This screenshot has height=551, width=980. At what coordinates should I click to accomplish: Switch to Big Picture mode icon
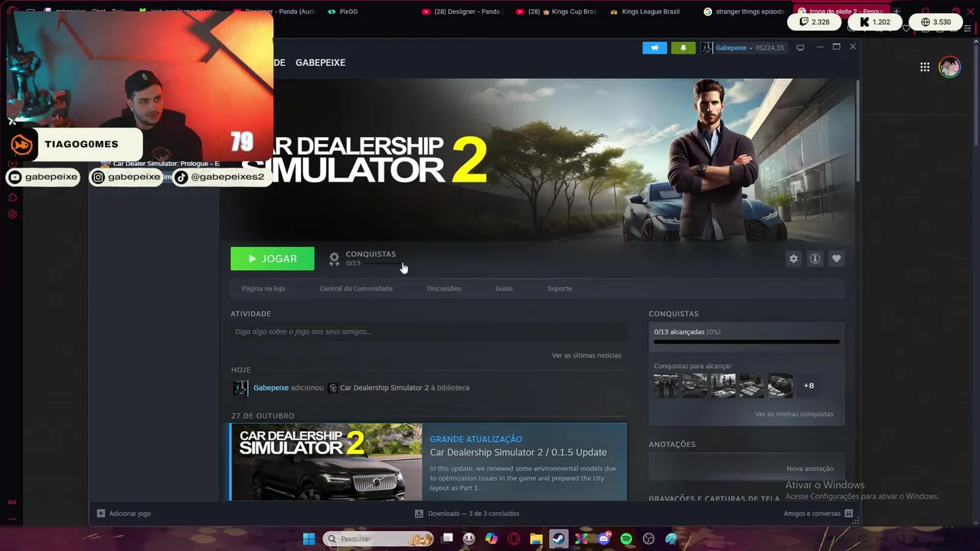click(x=800, y=47)
